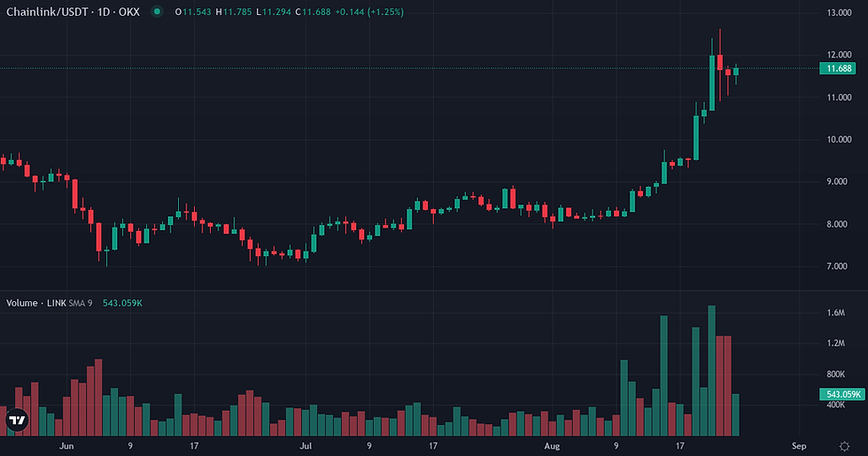Click the 7.000 price axis label

pyautogui.click(x=836, y=267)
